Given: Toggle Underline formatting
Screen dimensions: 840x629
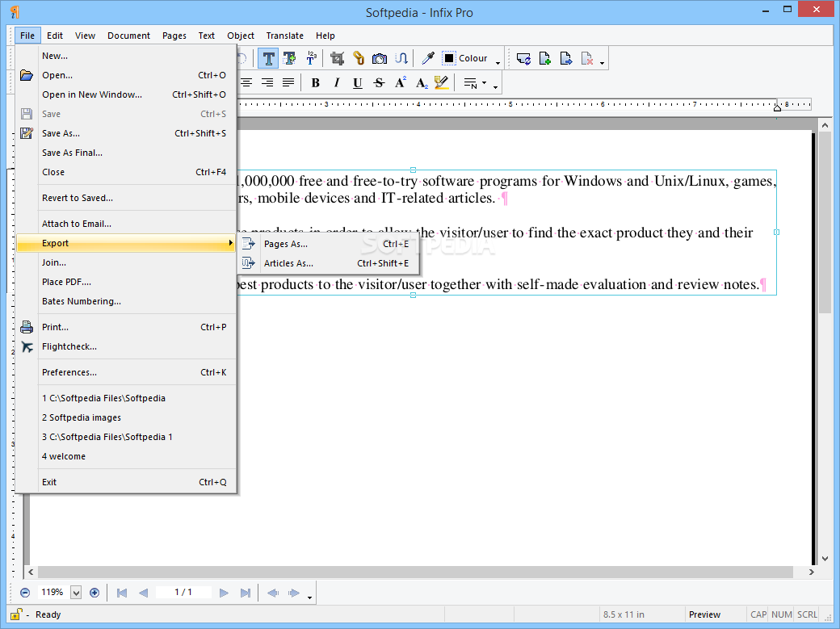Looking at the screenshot, I should pyautogui.click(x=358, y=83).
